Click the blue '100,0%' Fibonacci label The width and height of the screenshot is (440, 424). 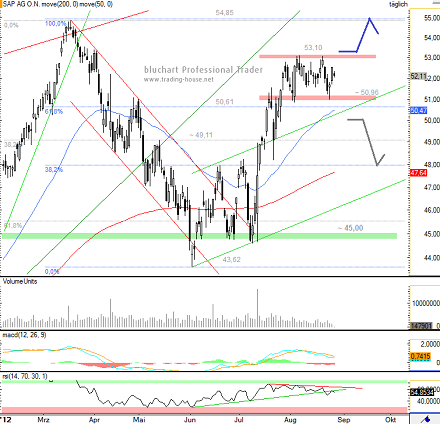point(55,24)
